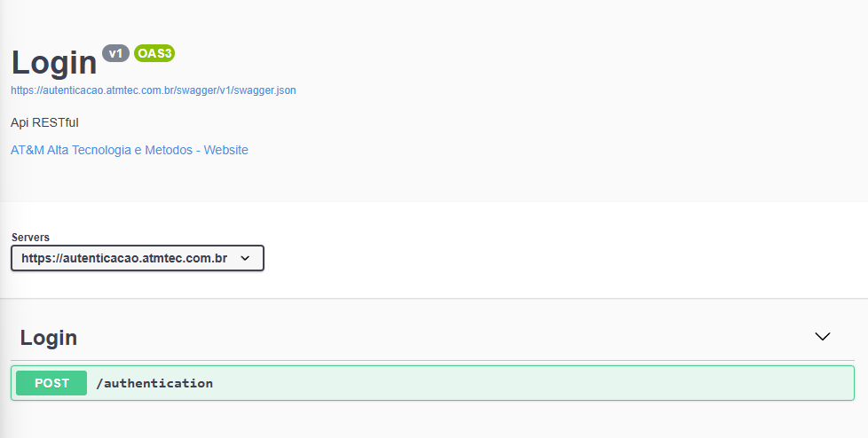868x438 pixels.
Task: Open the AT&M Alta Tecnologia e Metodos link
Action: tap(129, 150)
